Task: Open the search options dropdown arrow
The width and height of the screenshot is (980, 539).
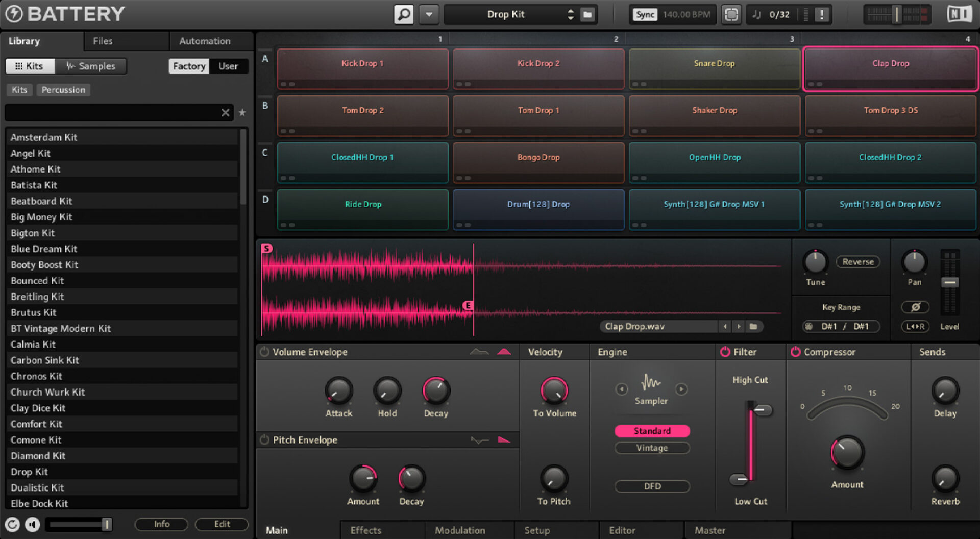Action: click(x=429, y=14)
